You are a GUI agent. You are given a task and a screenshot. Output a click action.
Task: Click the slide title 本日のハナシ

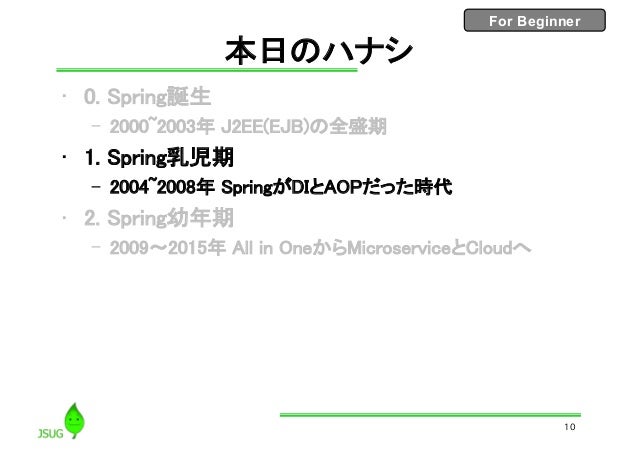(319, 51)
